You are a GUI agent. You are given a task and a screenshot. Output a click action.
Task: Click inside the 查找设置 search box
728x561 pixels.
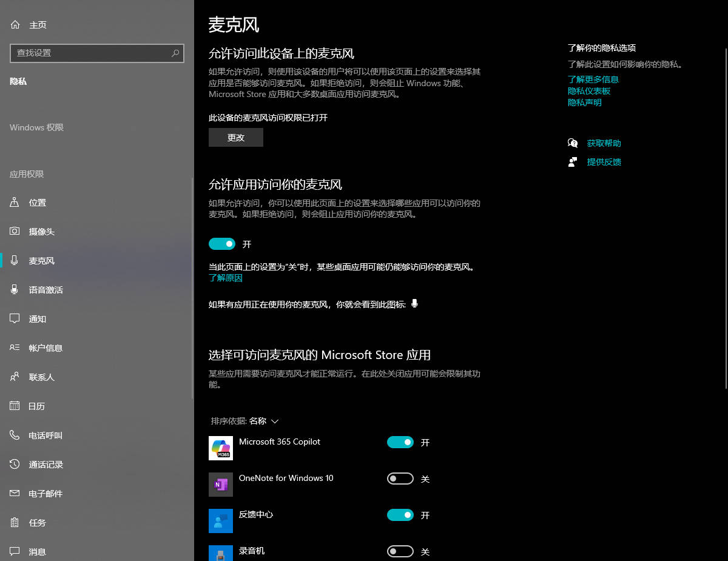(97, 53)
